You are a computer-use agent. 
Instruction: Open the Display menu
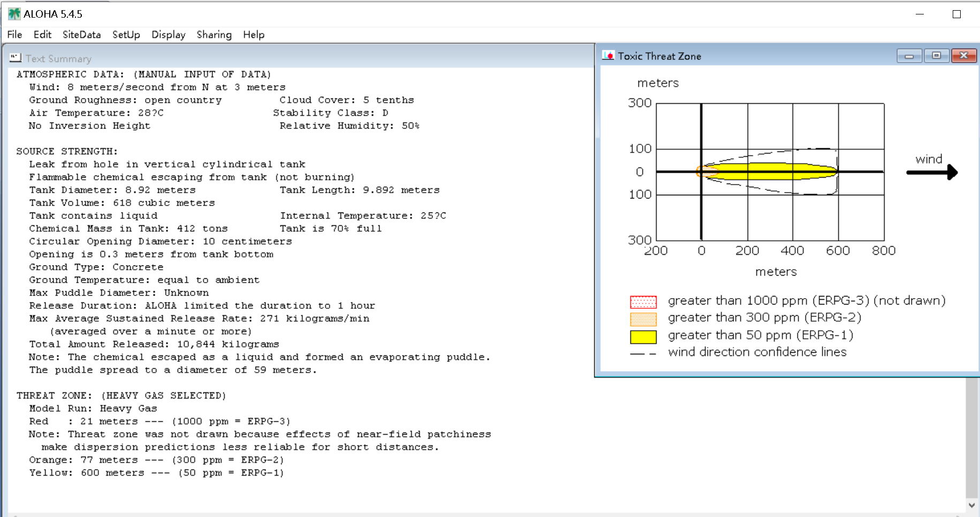[x=168, y=35]
